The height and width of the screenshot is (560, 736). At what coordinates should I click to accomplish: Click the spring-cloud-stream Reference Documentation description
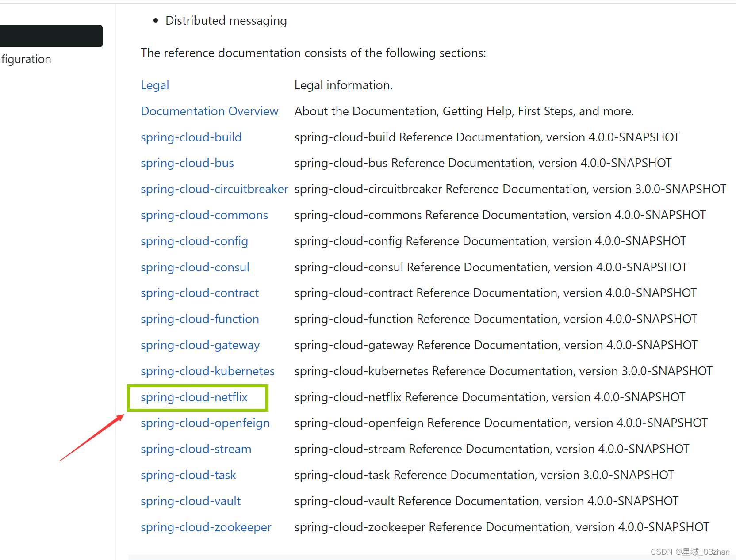(x=492, y=449)
